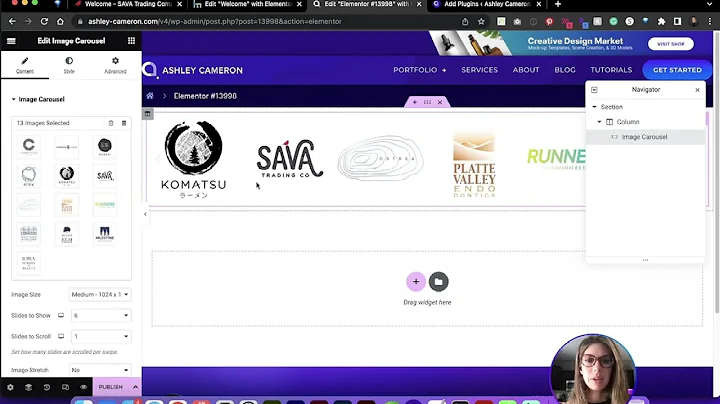Preview changes with the eye icon

pos(84,387)
